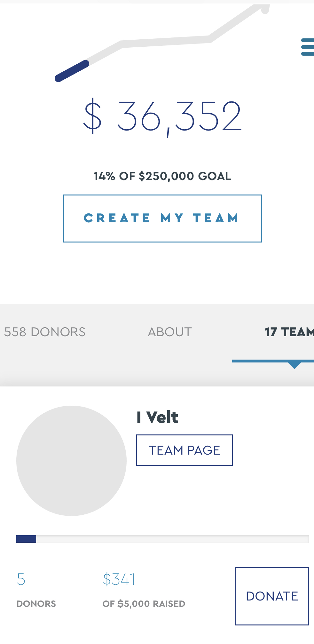Click the filled portion of the team progress bar
Screen dimensions: 314x644
click(x=26, y=539)
